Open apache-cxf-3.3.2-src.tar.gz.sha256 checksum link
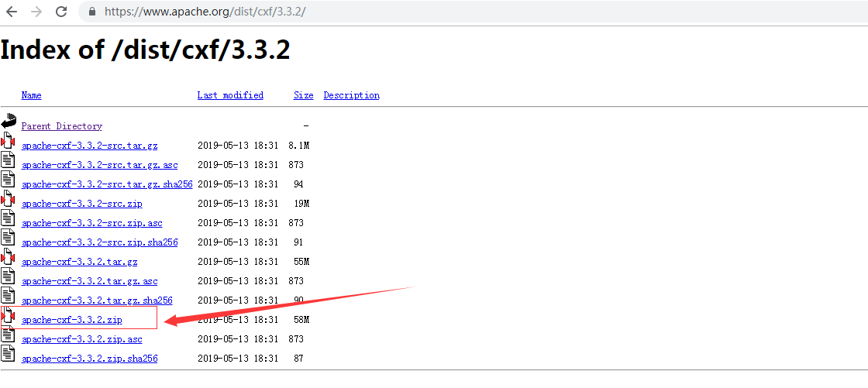 pos(107,184)
